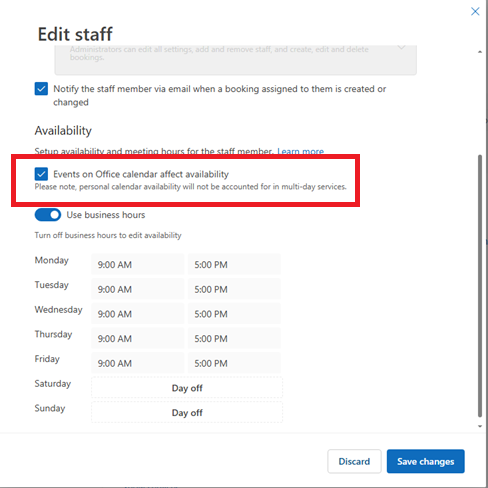Click the Friday day label
This screenshot has height=488, width=488.
pos(47,359)
